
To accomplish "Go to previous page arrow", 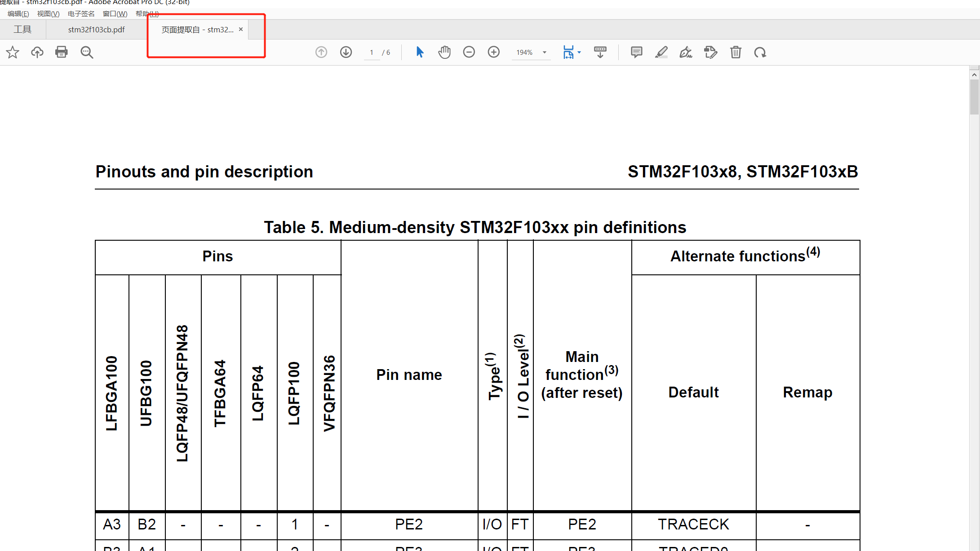I will [x=321, y=53].
